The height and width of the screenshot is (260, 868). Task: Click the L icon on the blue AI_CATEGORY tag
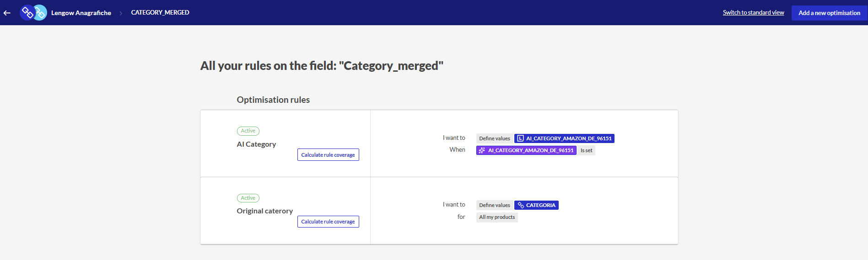point(520,138)
